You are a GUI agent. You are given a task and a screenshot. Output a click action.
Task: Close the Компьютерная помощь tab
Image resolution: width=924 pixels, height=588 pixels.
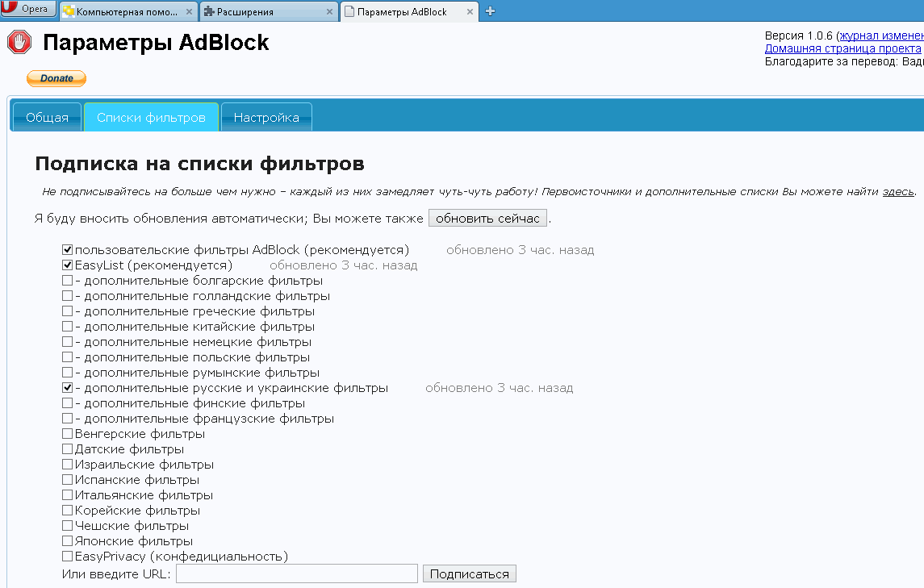[189, 12]
